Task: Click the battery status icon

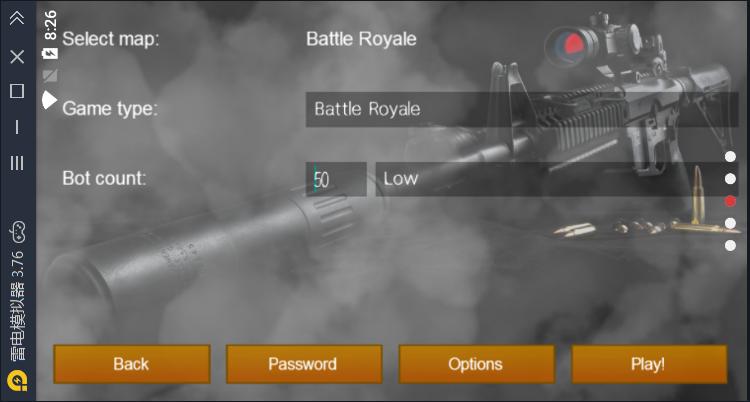Action: tap(50, 53)
